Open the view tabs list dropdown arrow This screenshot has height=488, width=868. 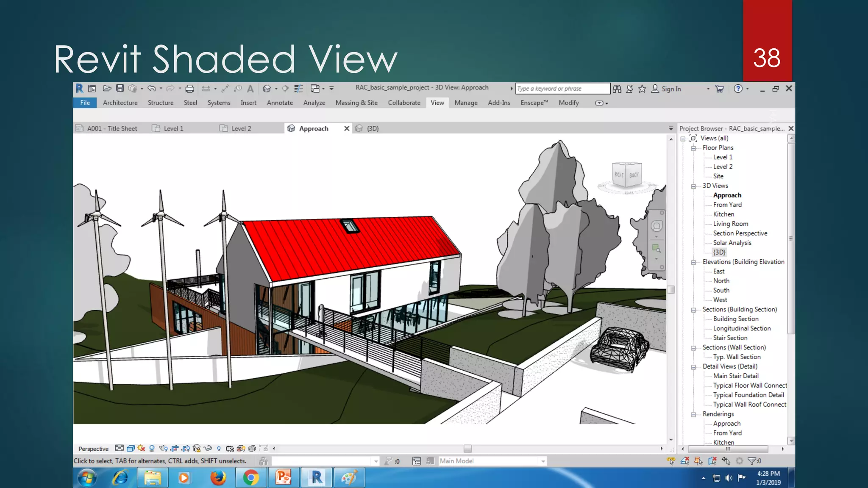click(670, 128)
